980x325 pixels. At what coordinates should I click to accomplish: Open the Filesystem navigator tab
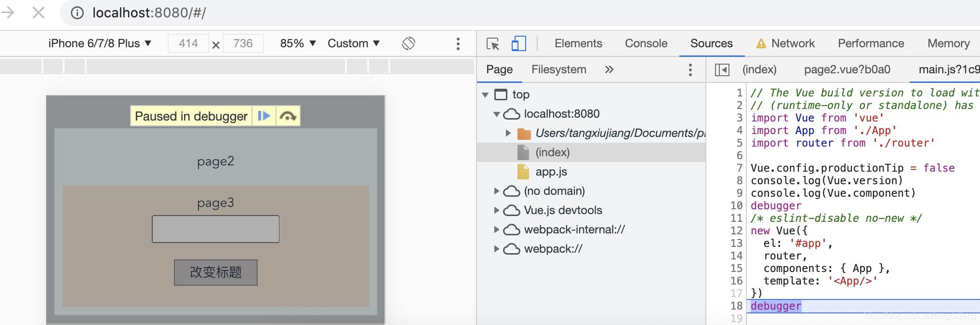[558, 69]
